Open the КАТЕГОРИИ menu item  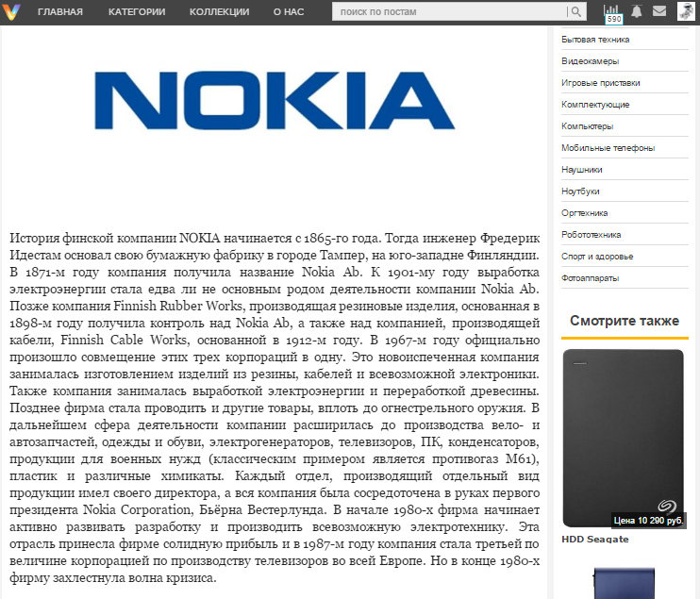tap(137, 12)
